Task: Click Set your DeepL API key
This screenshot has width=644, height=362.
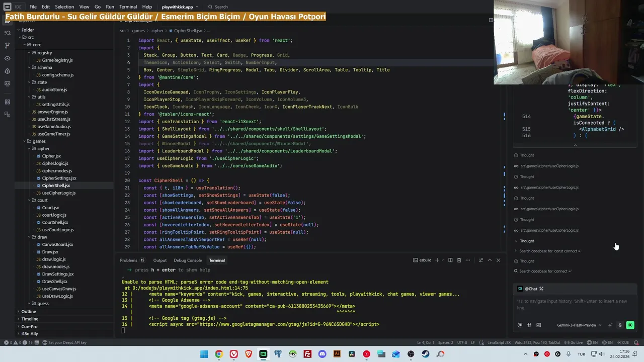Action: coord(64,342)
